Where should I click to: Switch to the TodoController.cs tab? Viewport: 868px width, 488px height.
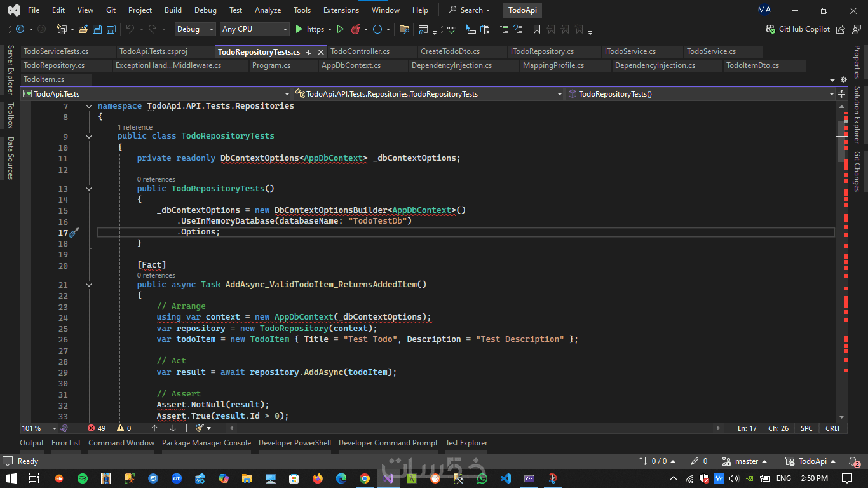click(360, 51)
